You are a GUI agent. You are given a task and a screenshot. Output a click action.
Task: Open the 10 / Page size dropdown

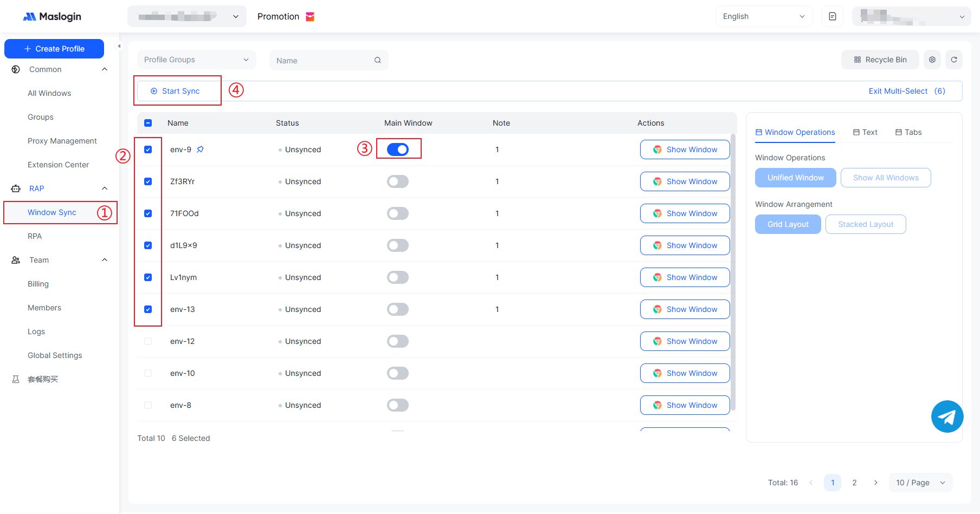(x=920, y=483)
